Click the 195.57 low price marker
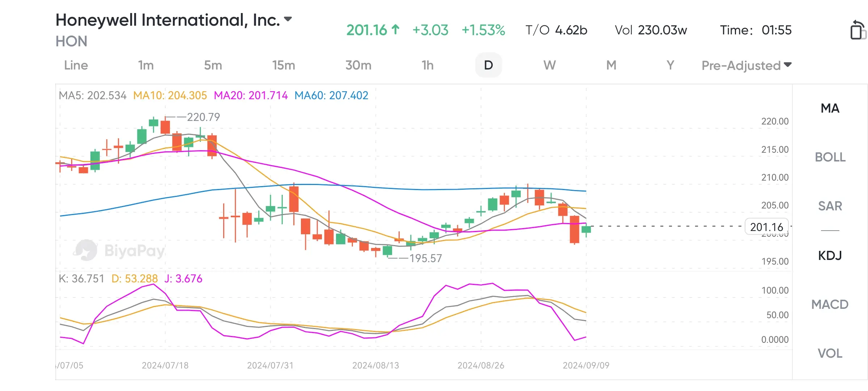 [426, 258]
